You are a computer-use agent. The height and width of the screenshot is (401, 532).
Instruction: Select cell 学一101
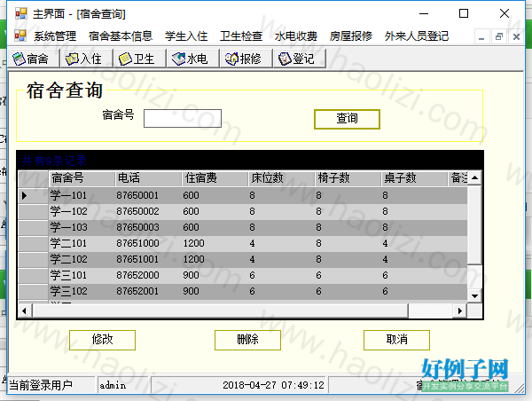tap(82, 195)
